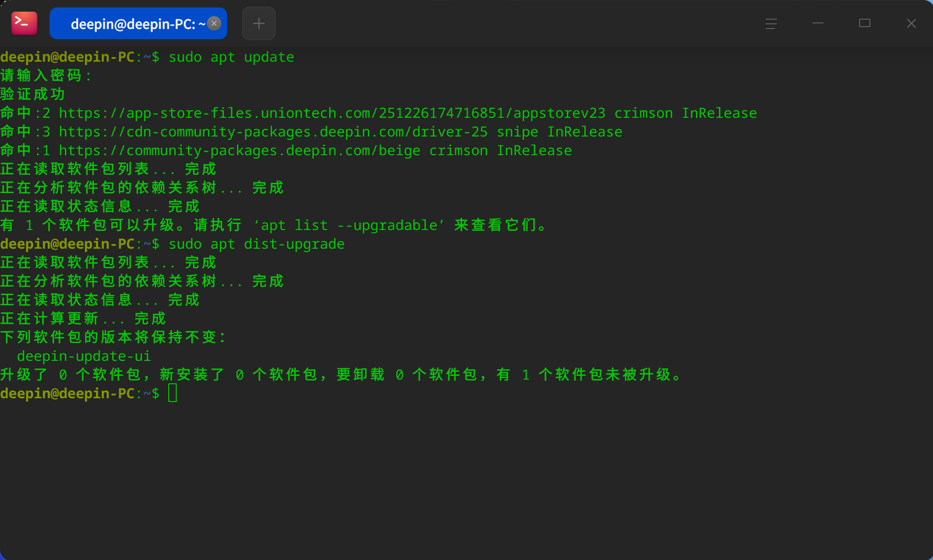Maximize the terminal window

pos(865,23)
